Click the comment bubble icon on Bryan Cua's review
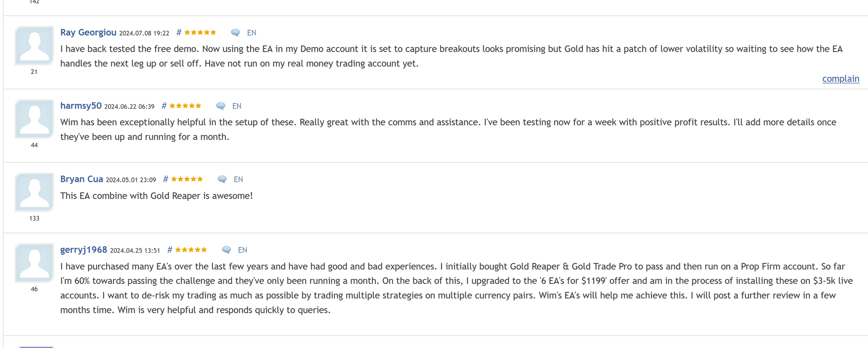Screen dimensions: 868x348 tap(222, 179)
